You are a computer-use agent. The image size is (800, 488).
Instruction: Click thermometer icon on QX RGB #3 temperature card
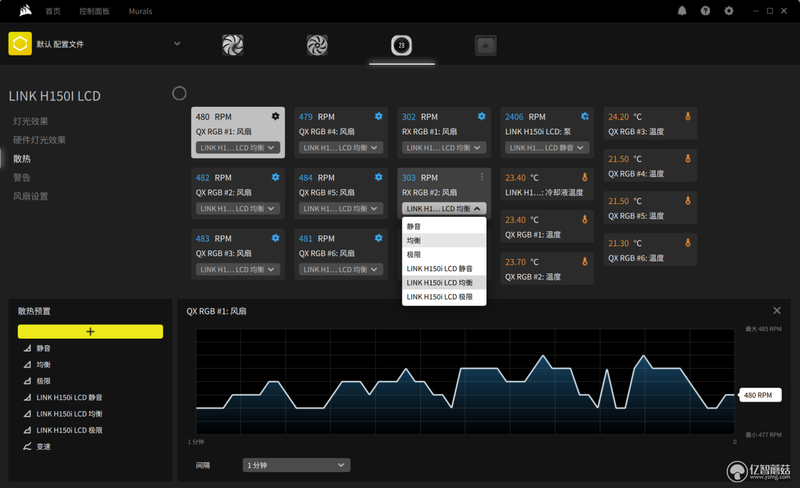coord(688,116)
